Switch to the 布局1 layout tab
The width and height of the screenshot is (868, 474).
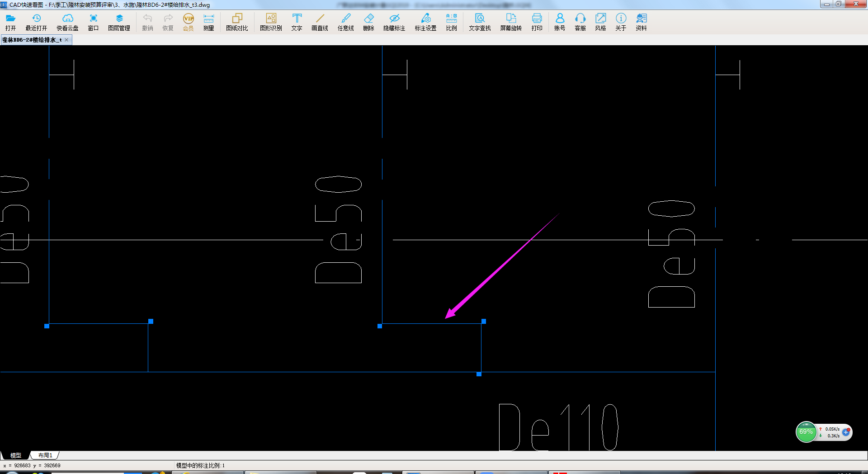point(45,455)
